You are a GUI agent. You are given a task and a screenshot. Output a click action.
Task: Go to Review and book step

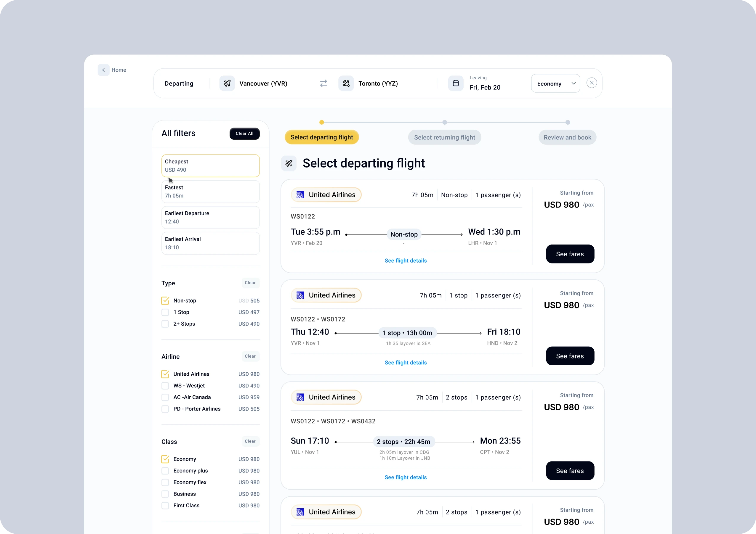click(x=567, y=137)
